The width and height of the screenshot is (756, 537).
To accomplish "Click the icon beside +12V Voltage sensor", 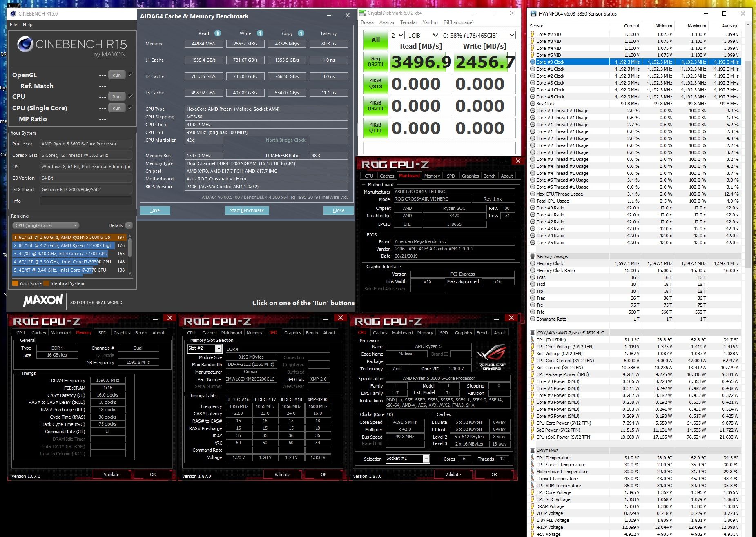I will [x=533, y=527].
